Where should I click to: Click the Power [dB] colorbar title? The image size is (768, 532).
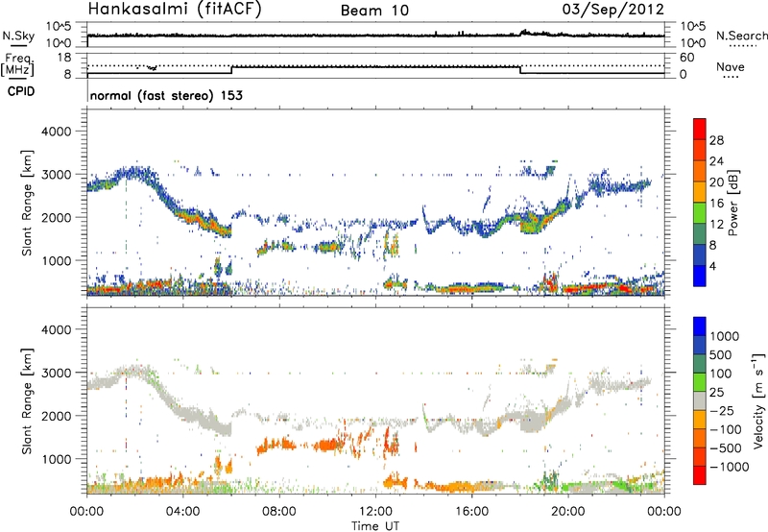point(732,203)
